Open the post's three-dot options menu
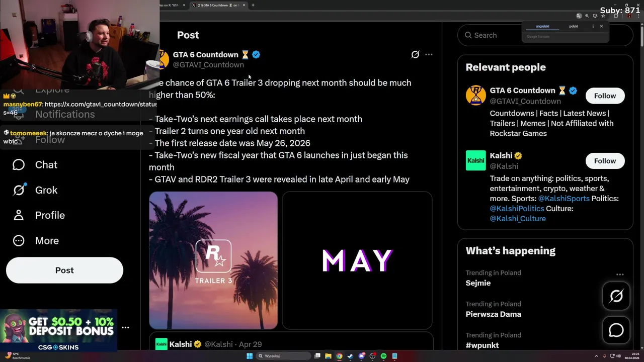Viewport: 644px width, 362px height. pos(429,54)
